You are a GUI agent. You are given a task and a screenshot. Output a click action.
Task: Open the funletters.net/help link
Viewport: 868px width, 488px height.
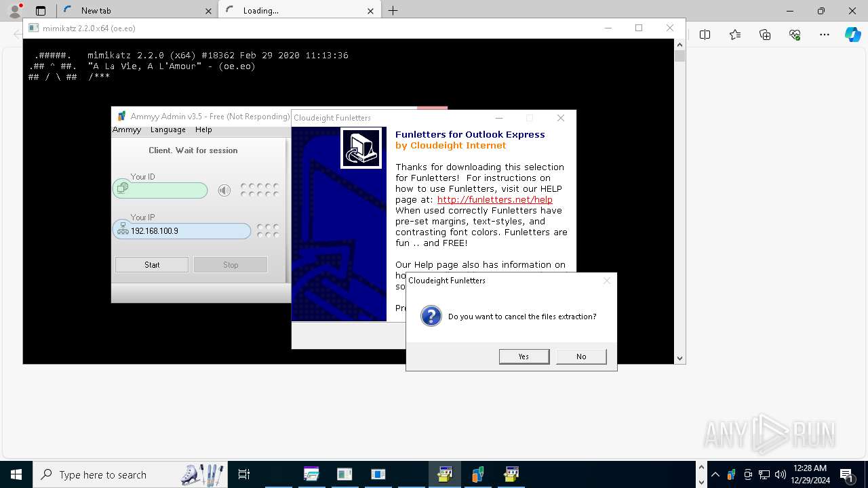pyautogui.click(x=495, y=199)
